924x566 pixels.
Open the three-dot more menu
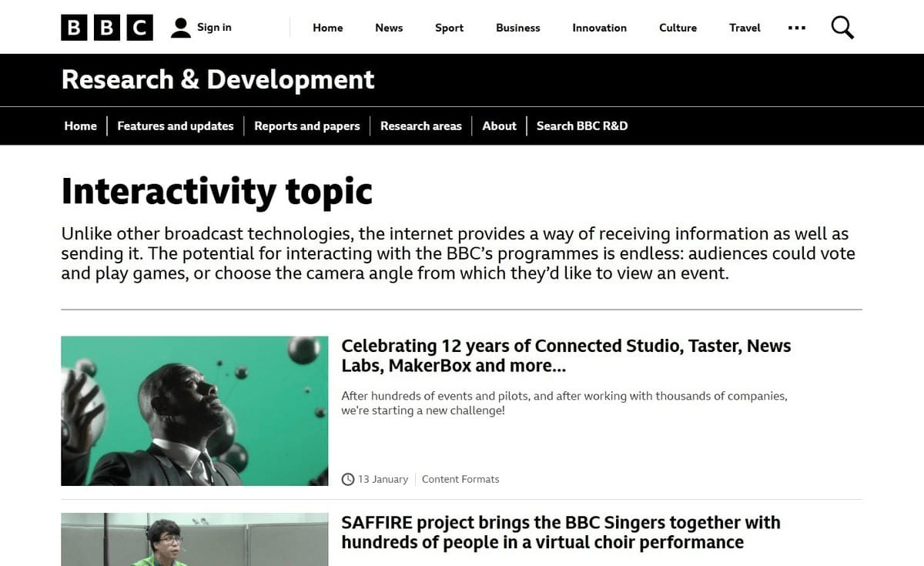coord(797,27)
